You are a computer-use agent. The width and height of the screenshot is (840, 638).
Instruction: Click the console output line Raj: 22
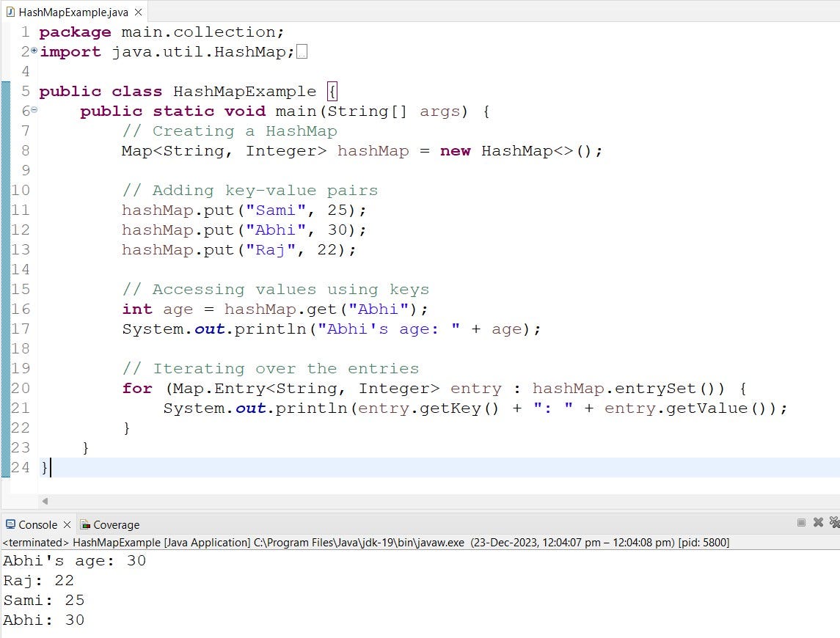38,580
